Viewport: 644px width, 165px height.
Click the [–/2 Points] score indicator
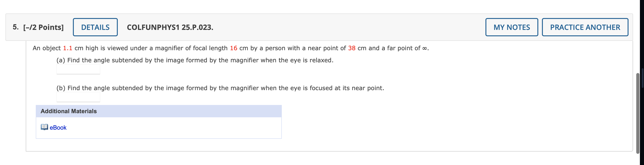coord(43,27)
